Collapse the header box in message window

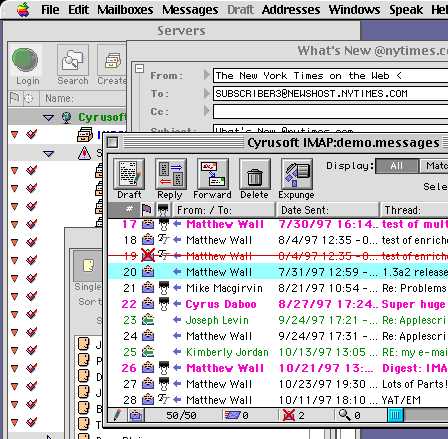[140, 69]
